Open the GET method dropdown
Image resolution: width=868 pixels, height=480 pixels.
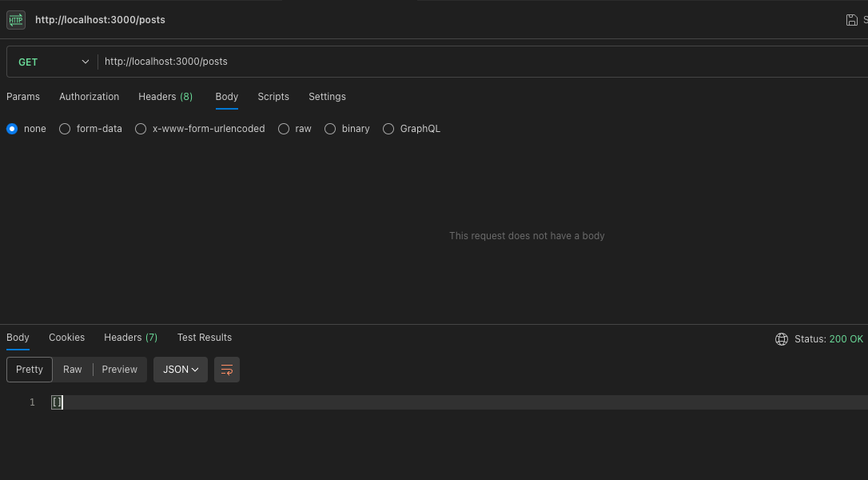pos(53,62)
